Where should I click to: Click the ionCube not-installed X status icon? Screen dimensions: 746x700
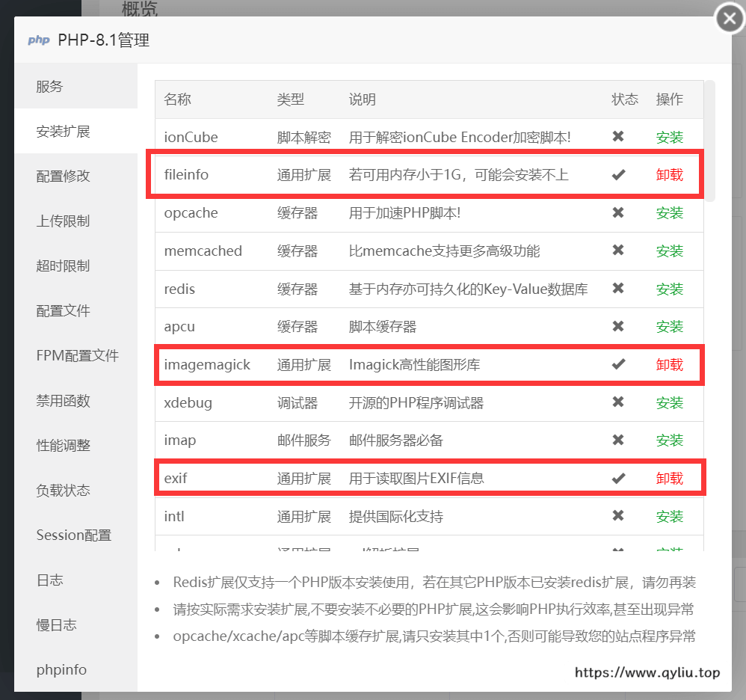click(x=618, y=137)
